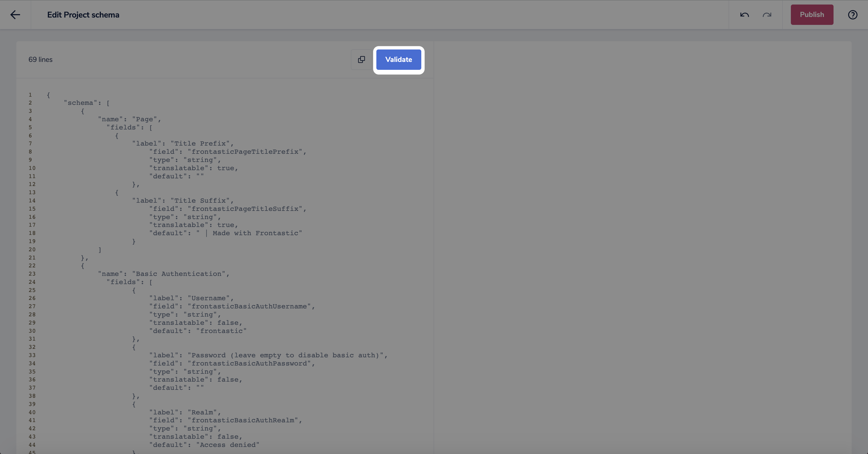Click the "Made with Frontastic" default line

point(225,233)
